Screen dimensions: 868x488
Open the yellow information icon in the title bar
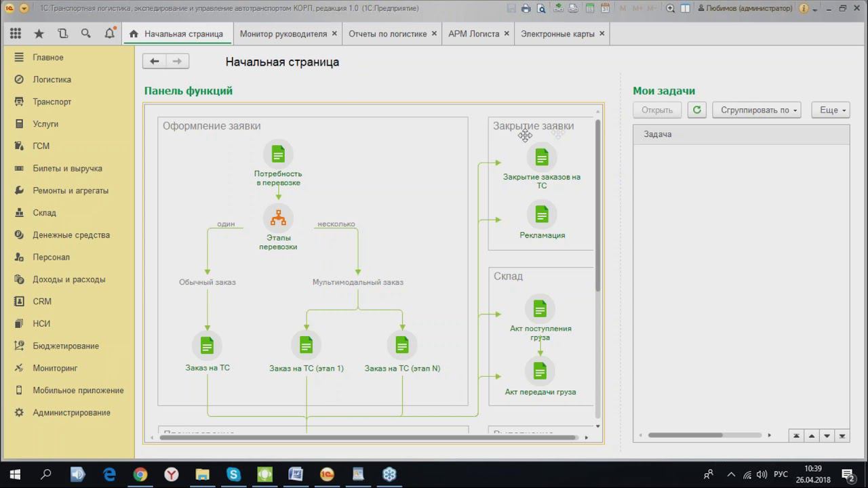pyautogui.click(x=804, y=9)
